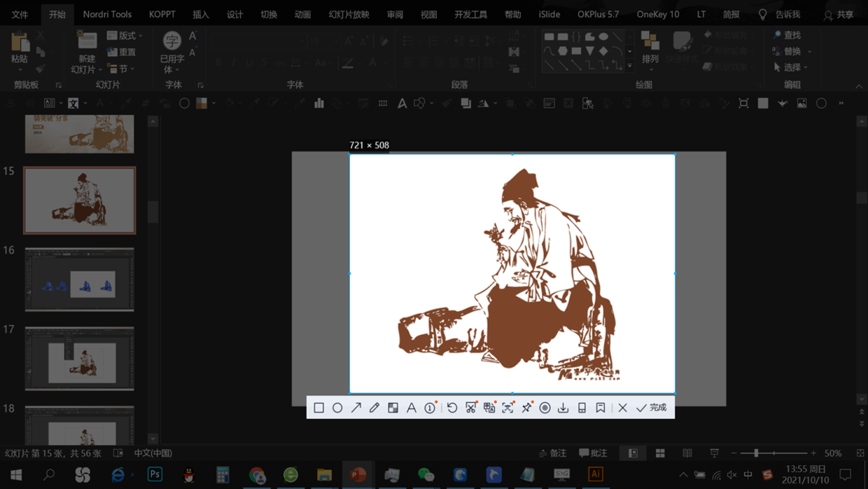Open the 新建幻灯片 dropdown
This screenshot has width=868, height=489.
click(87, 69)
